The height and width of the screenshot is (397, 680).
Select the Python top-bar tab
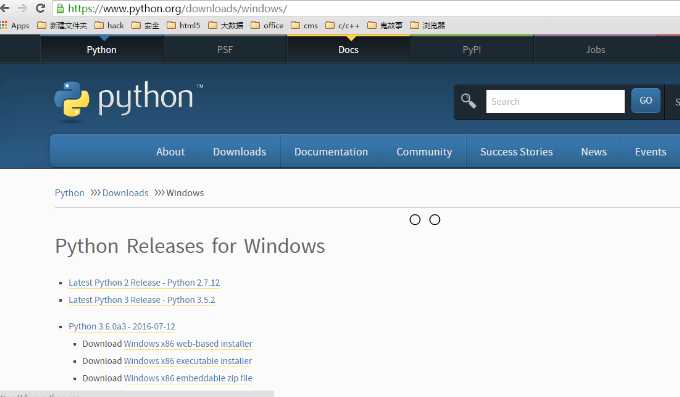tap(101, 50)
